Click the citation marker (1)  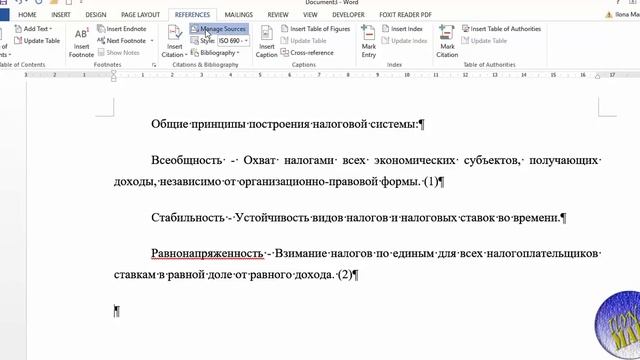coord(431,181)
